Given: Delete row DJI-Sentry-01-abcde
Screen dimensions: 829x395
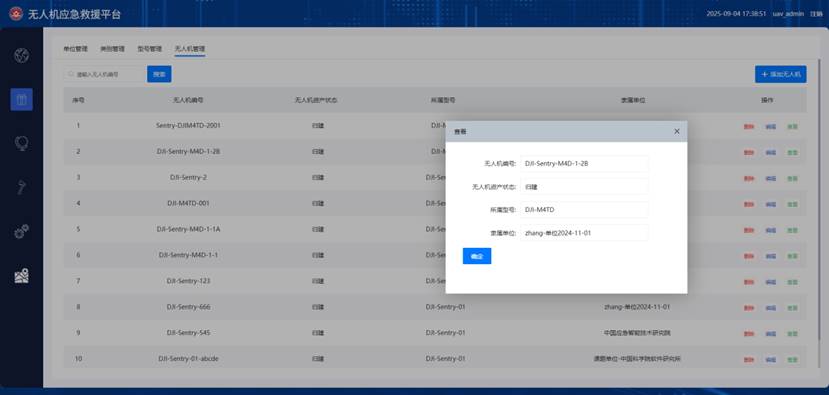Looking at the screenshot, I should (x=749, y=360).
